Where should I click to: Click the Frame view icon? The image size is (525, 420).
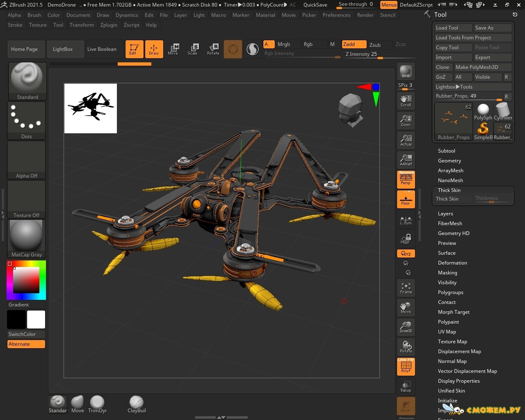(x=406, y=288)
